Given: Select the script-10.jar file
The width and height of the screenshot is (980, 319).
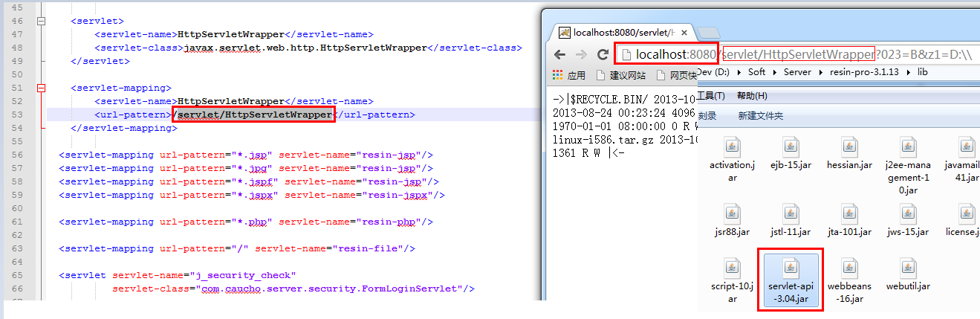Looking at the screenshot, I should pos(732,281).
